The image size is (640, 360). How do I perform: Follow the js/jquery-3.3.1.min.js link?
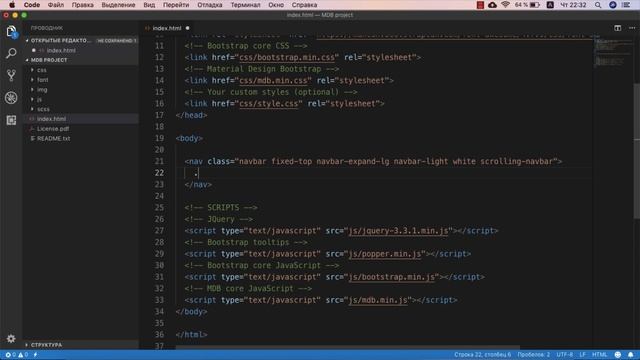coord(398,231)
